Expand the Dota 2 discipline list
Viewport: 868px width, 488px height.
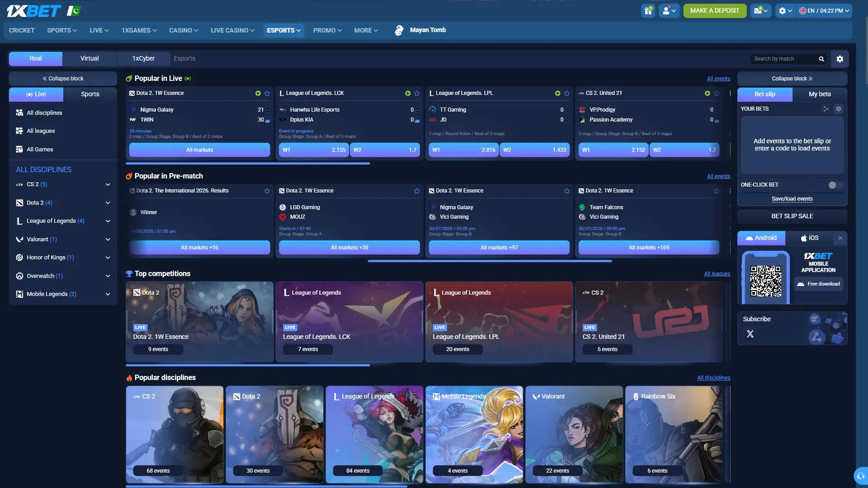point(108,203)
